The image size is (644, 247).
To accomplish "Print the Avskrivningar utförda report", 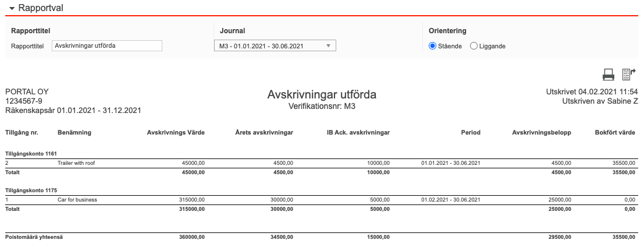I will [x=608, y=74].
